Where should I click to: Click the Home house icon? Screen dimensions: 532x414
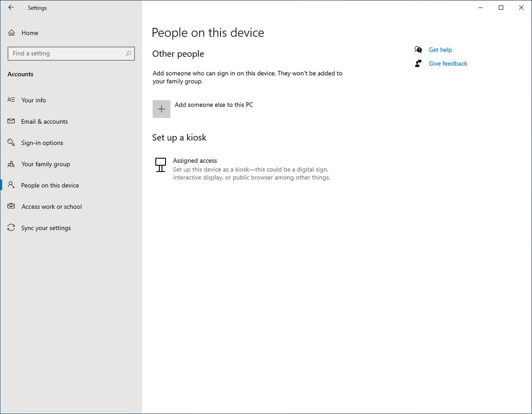pyautogui.click(x=12, y=32)
